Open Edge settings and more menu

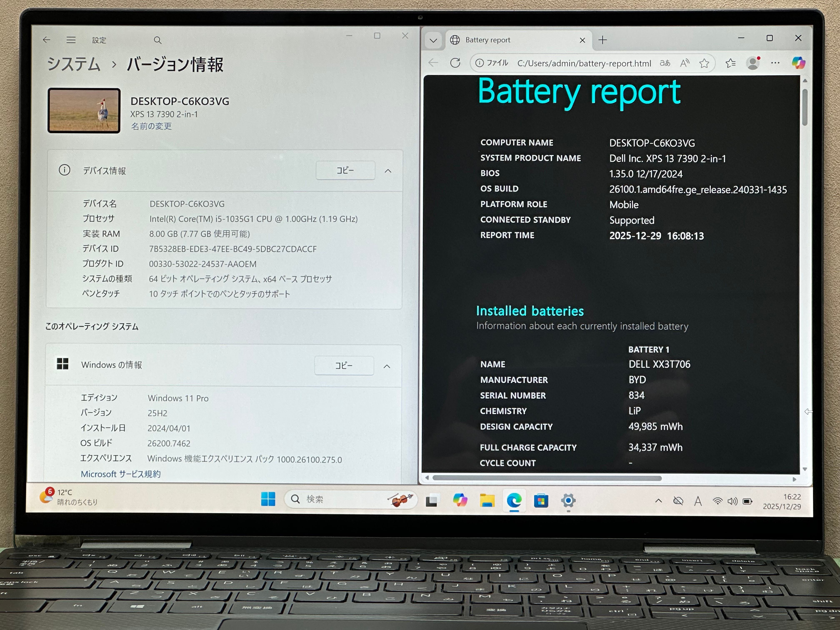[x=775, y=63]
